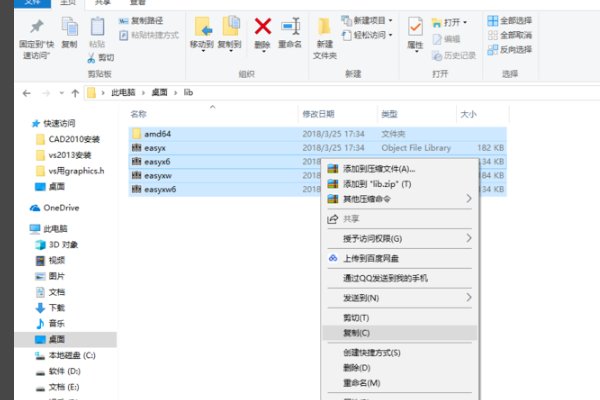Choose 上传到百度网盘 in context menu
Image resolution: width=600 pixels, height=400 pixels.
pyautogui.click(x=399, y=258)
